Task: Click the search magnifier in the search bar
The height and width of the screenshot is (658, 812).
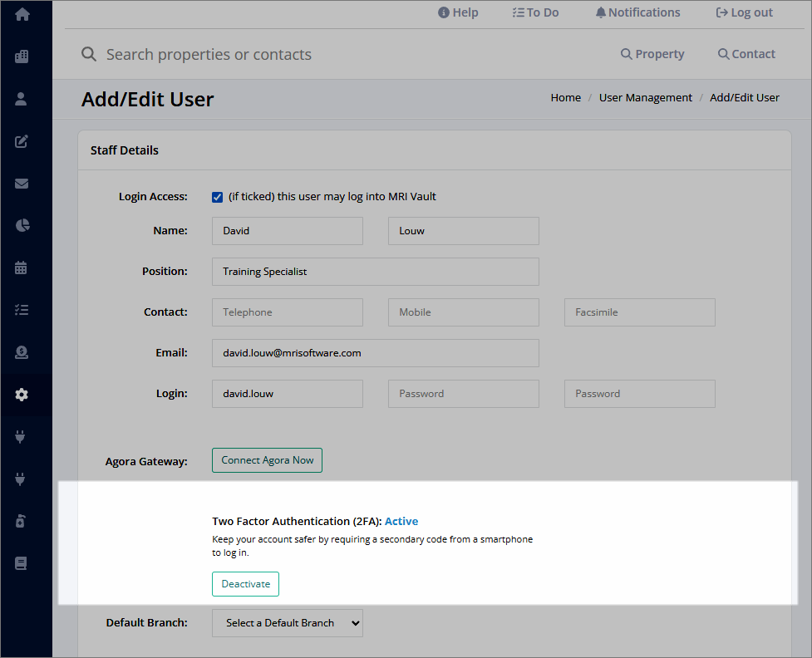Action: click(x=89, y=54)
